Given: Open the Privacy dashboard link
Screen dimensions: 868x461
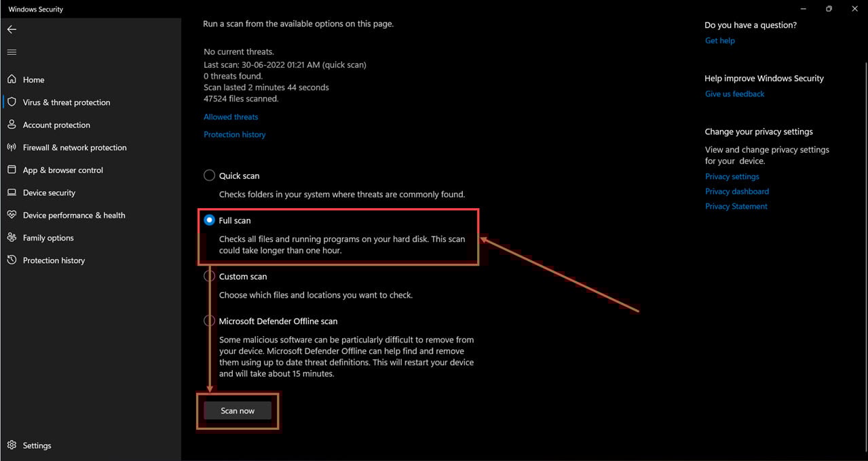Looking at the screenshot, I should pyautogui.click(x=736, y=191).
